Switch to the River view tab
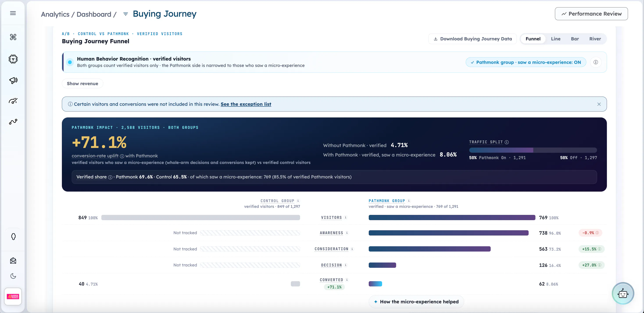This screenshot has width=644, height=313. click(595, 39)
